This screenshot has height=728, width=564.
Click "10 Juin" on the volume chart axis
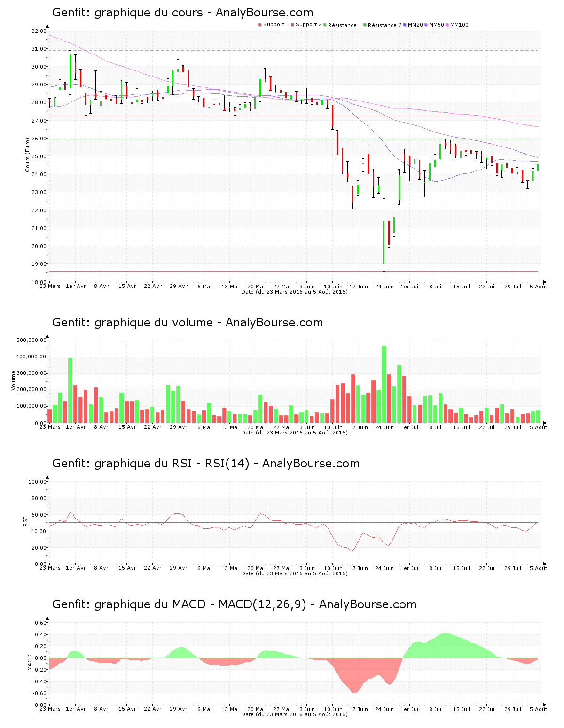click(333, 427)
